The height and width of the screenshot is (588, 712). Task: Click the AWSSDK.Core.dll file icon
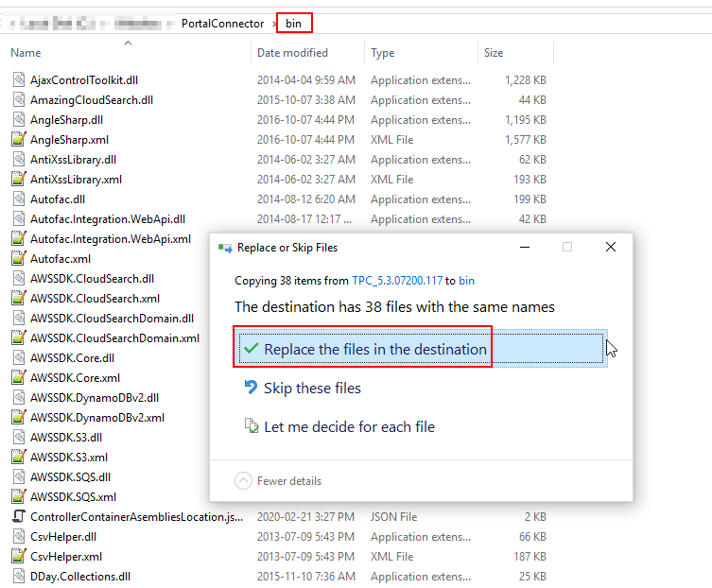coord(19,357)
